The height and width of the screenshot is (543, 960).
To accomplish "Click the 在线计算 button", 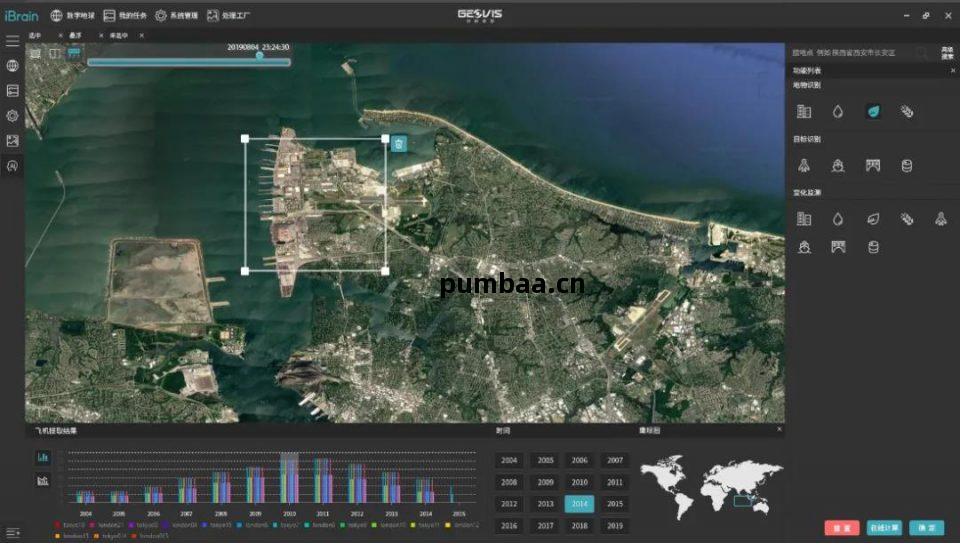I will click(884, 528).
